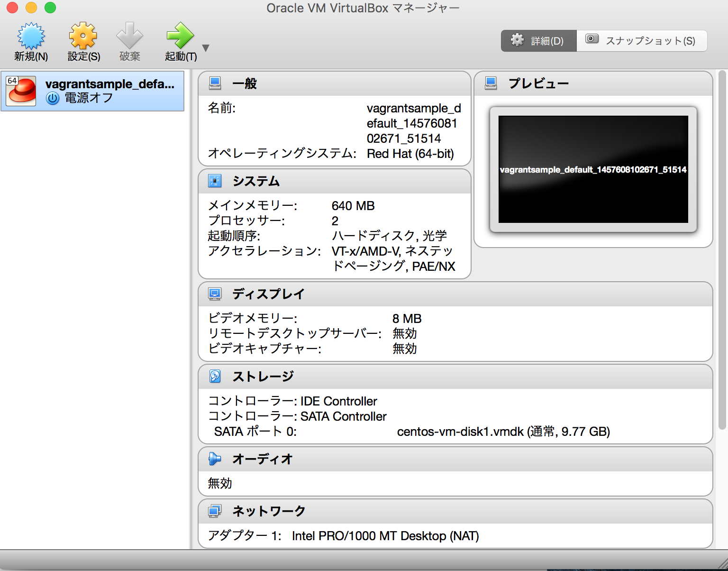Click the 破棄 (Discard) icon
728x571 pixels.
pos(128,36)
